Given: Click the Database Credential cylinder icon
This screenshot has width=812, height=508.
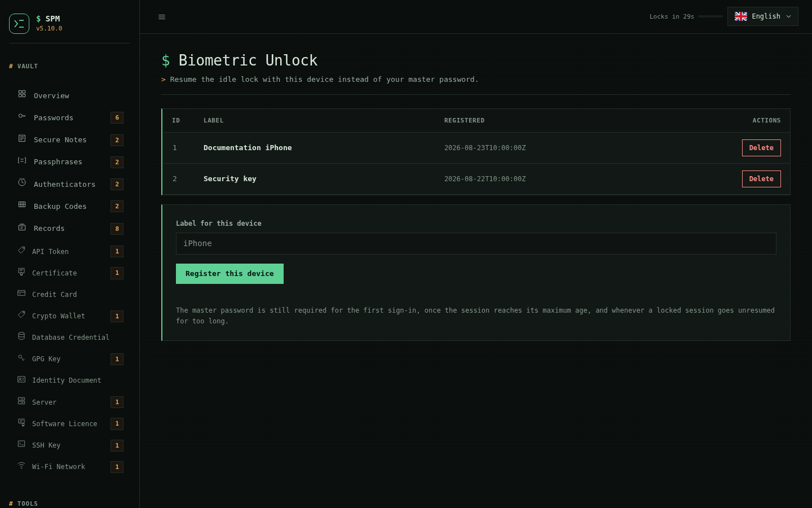Looking at the screenshot, I should click(21, 336).
